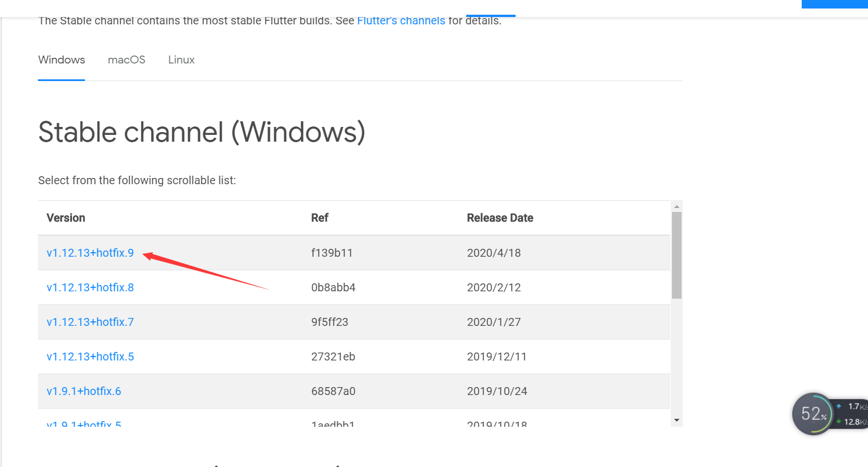Select the ref f139b11 cell
The image size is (868, 467).
331,253
